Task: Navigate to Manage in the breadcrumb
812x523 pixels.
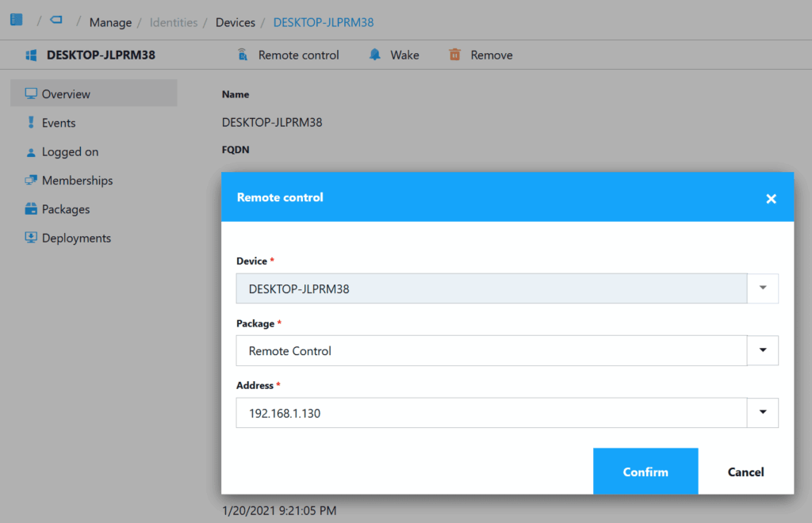Action: [x=110, y=22]
